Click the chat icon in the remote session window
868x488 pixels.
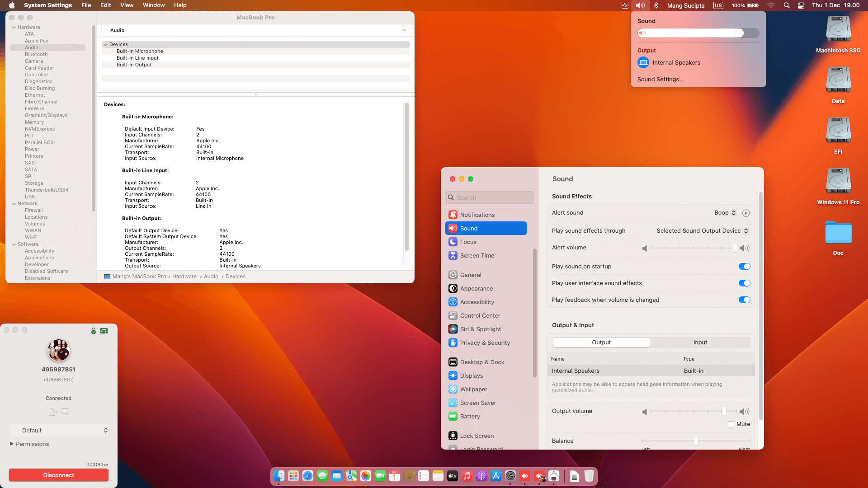tap(65, 412)
